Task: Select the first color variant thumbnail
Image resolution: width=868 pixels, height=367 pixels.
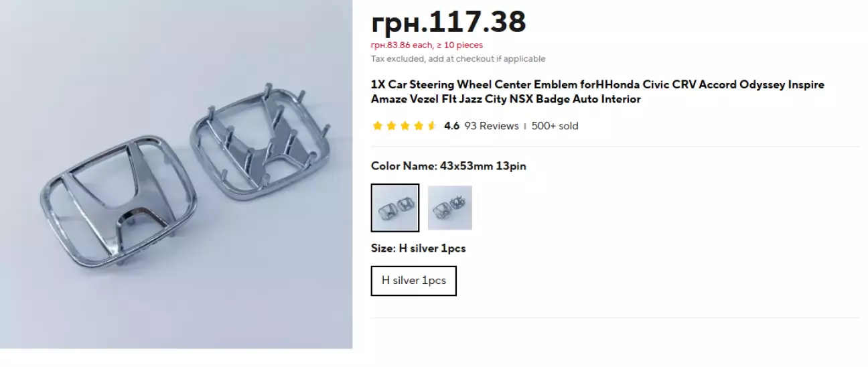Action: (x=395, y=208)
